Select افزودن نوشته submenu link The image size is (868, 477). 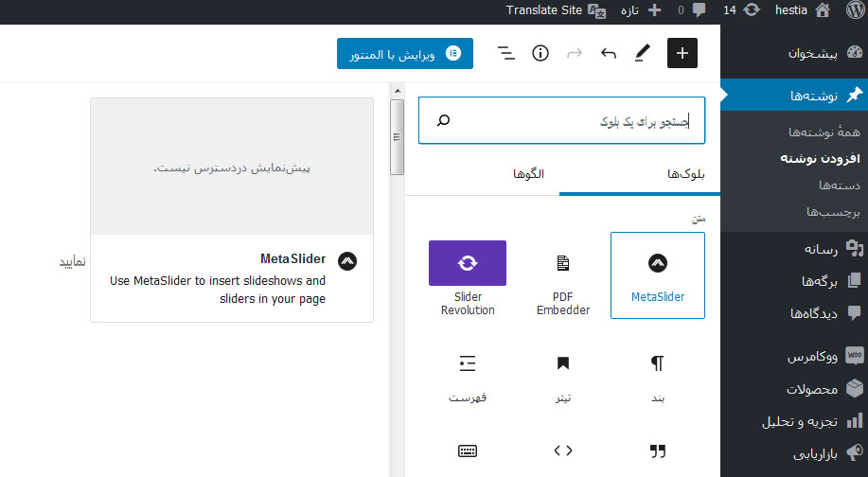[821, 158]
